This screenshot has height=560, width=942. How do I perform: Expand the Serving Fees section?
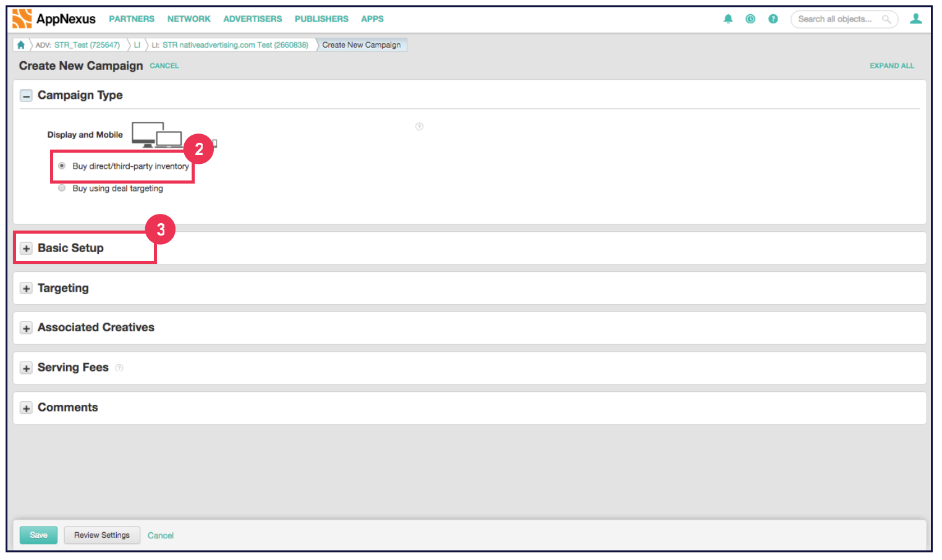26,368
